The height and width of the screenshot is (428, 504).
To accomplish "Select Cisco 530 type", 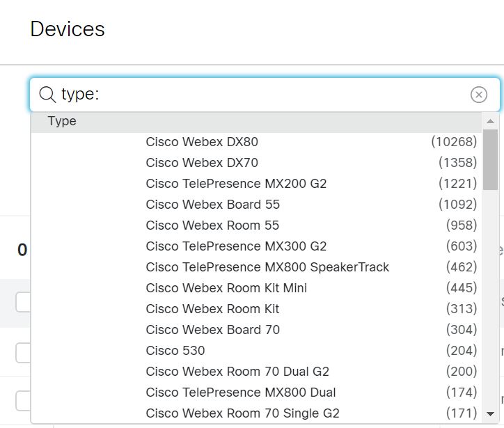I will [256, 351].
